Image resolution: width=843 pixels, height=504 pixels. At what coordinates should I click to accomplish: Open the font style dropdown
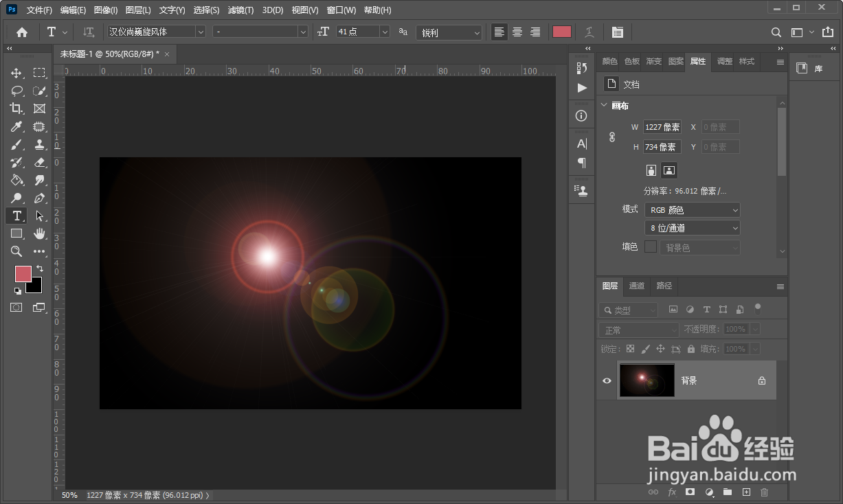pos(260,32)
